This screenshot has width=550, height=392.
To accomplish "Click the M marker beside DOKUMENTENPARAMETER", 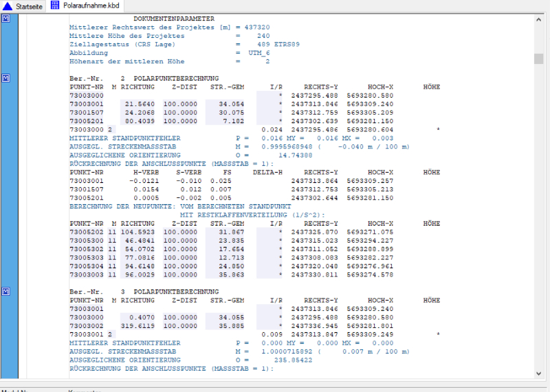I will click(5, 19).
